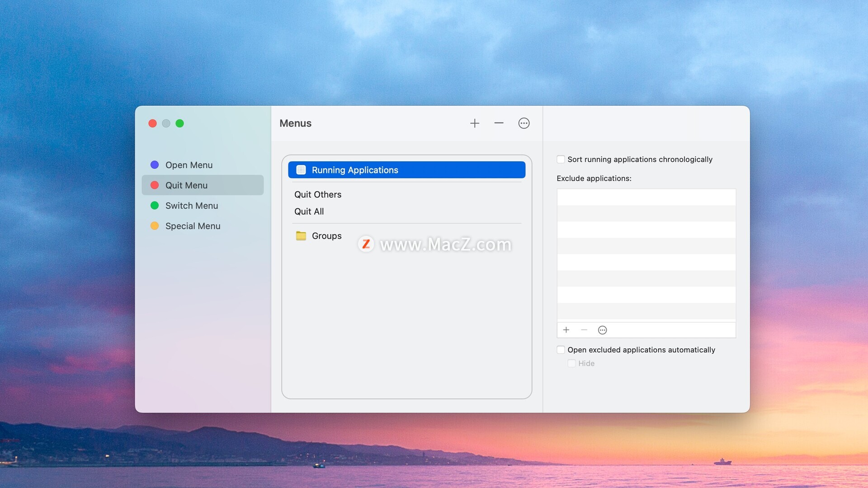868x488 pixels.
Task: Open ellipsis menu below exclude applications list
Action: (x=602, y=330)
